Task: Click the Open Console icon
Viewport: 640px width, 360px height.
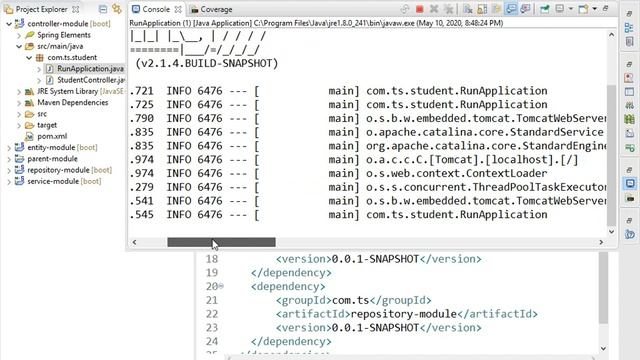Action: 584,9
